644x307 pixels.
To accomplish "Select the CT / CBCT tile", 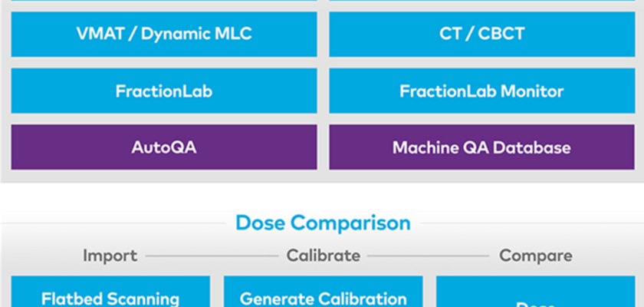I will coord(481,34).
